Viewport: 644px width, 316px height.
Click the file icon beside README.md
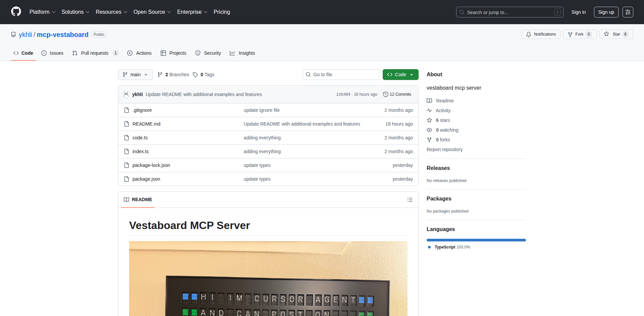126,124
